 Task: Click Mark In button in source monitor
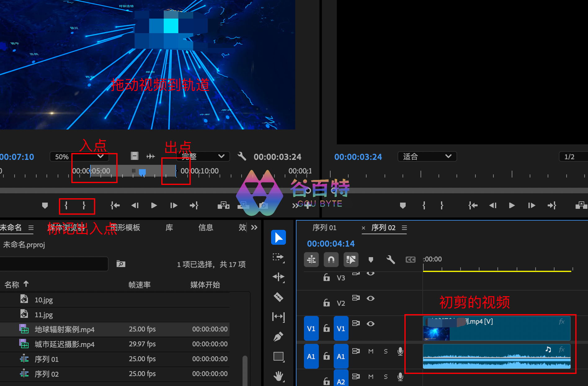pyautogui.click(x=66, y=205)
